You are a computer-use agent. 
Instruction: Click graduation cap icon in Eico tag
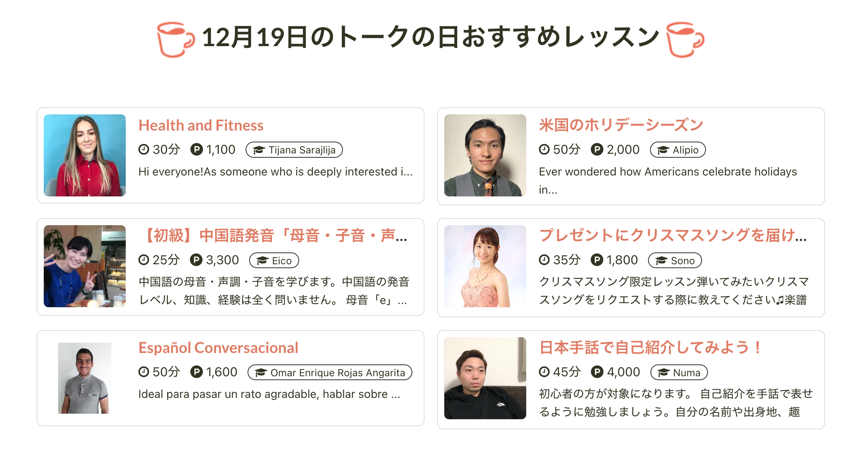[x=263, y=261]
